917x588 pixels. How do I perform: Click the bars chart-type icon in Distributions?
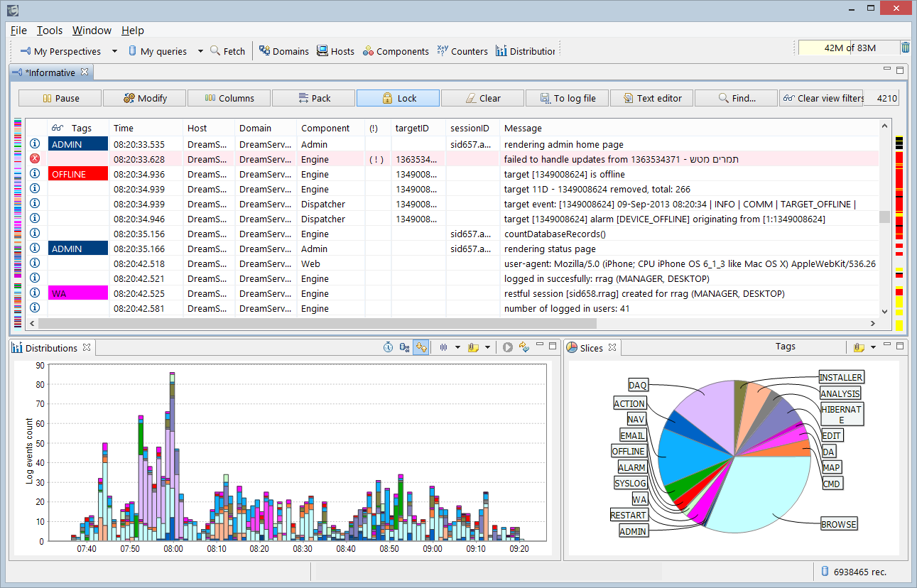[x=445, y=347]
